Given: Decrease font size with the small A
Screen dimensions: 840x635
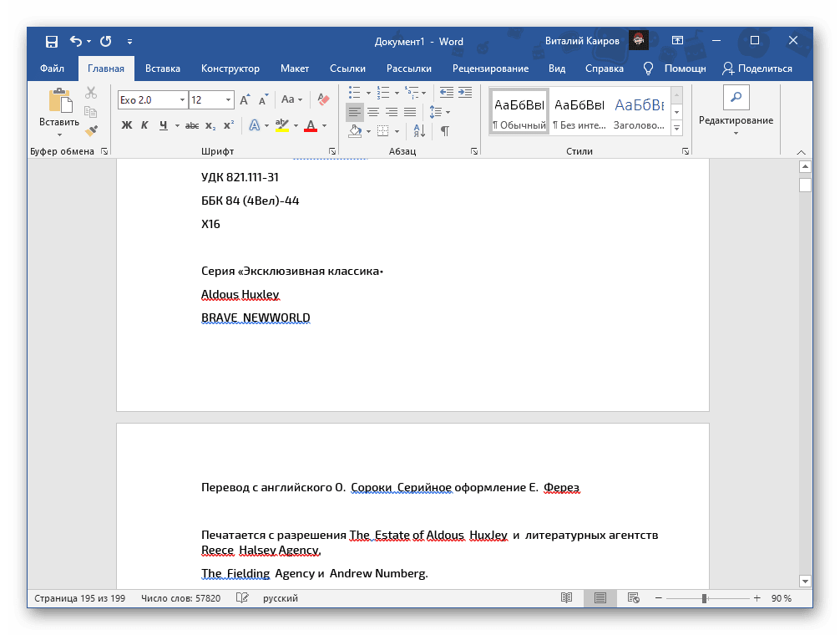Looking at the screenshot, I should 264,100.
